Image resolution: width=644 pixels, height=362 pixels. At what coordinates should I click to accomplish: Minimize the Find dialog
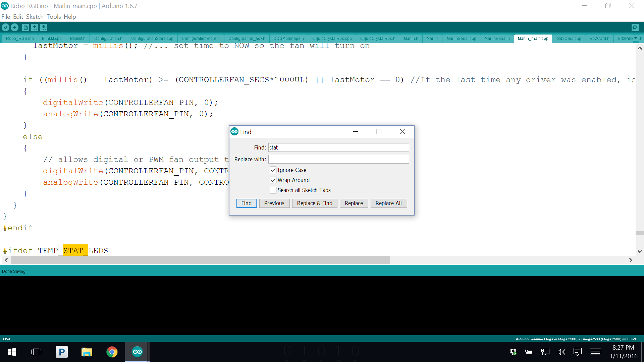[x=356, y=132]
